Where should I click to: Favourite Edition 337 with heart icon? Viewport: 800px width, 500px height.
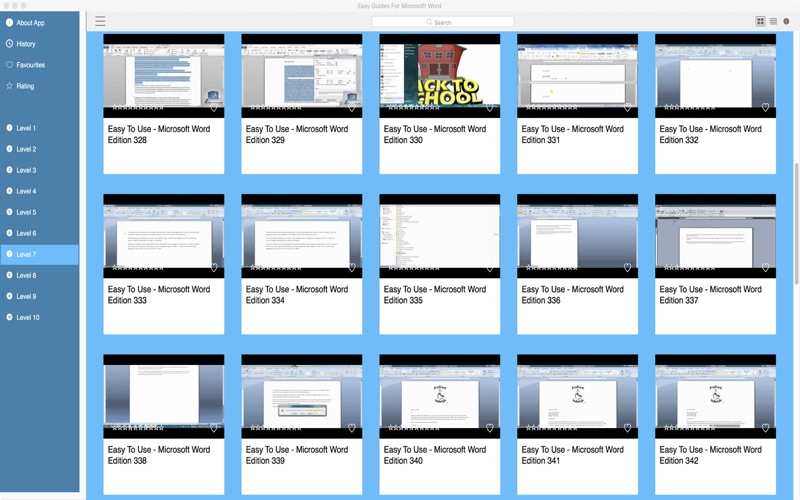point(765,268)
